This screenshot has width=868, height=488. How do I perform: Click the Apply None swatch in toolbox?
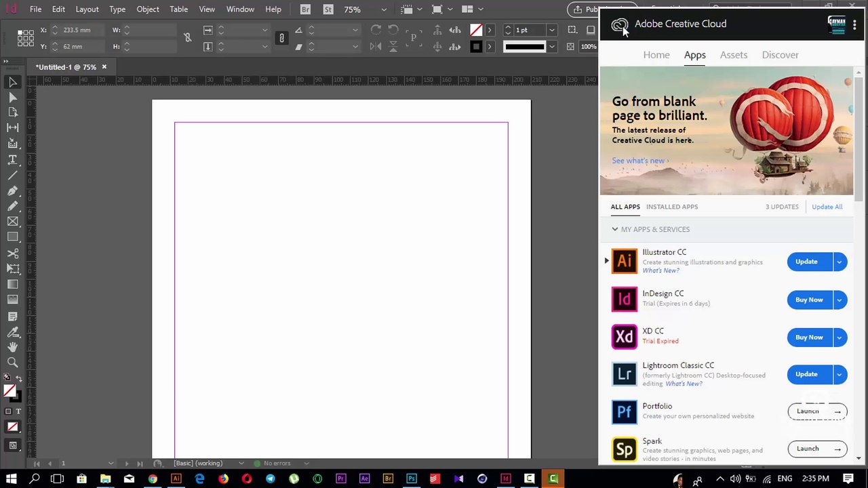click(x=13, y=427)
